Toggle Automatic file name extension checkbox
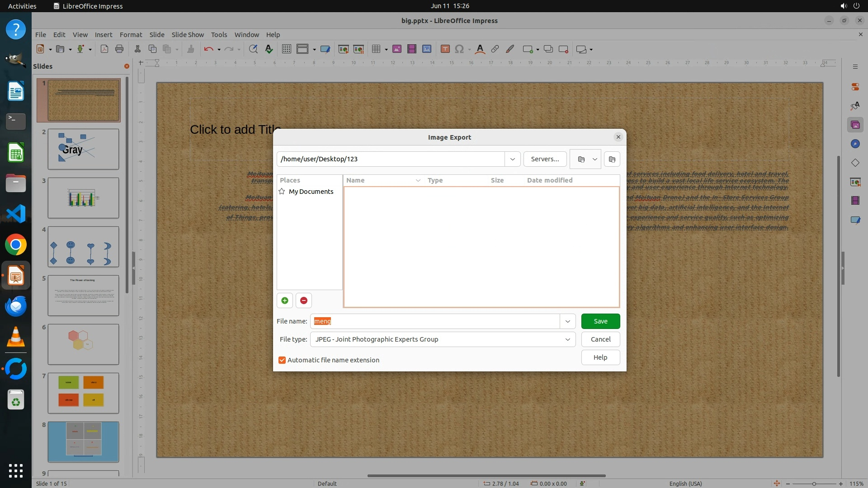This screenshot has width=868, height=488. coord(282,360)
